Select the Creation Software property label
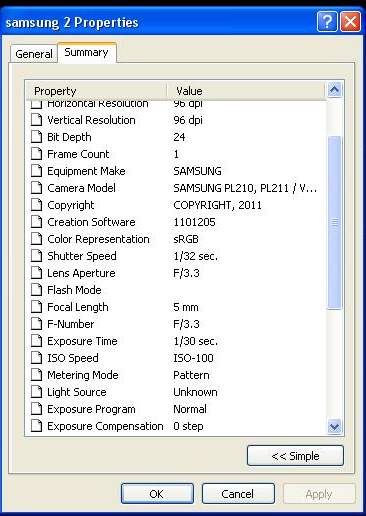The width and height of the screenshot is (366, 516). pos(91,222)
